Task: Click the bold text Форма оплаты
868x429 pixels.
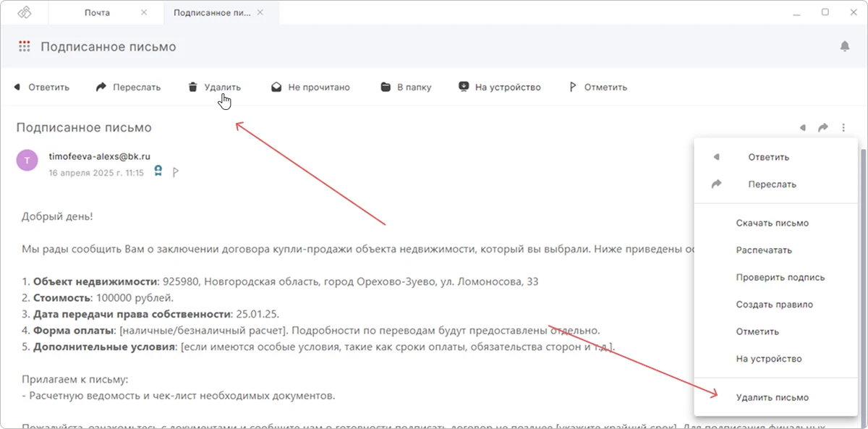Action: coord(74,330)
